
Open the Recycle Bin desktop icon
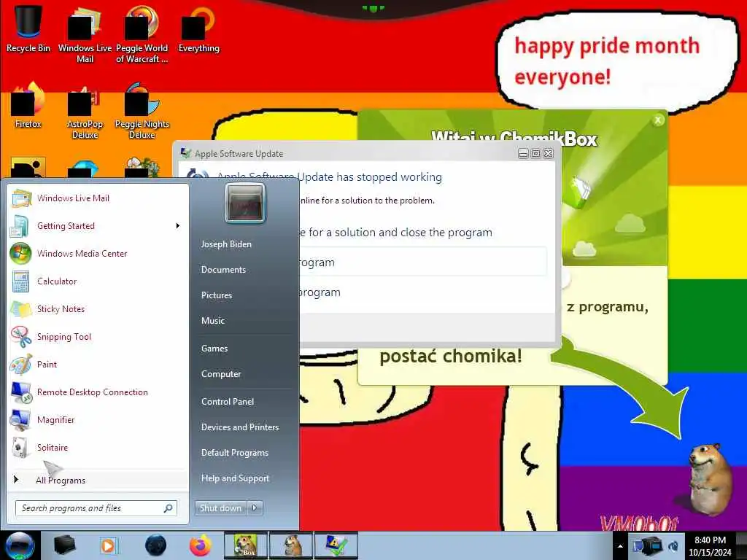pyautogui.click(x=28, y=29)
